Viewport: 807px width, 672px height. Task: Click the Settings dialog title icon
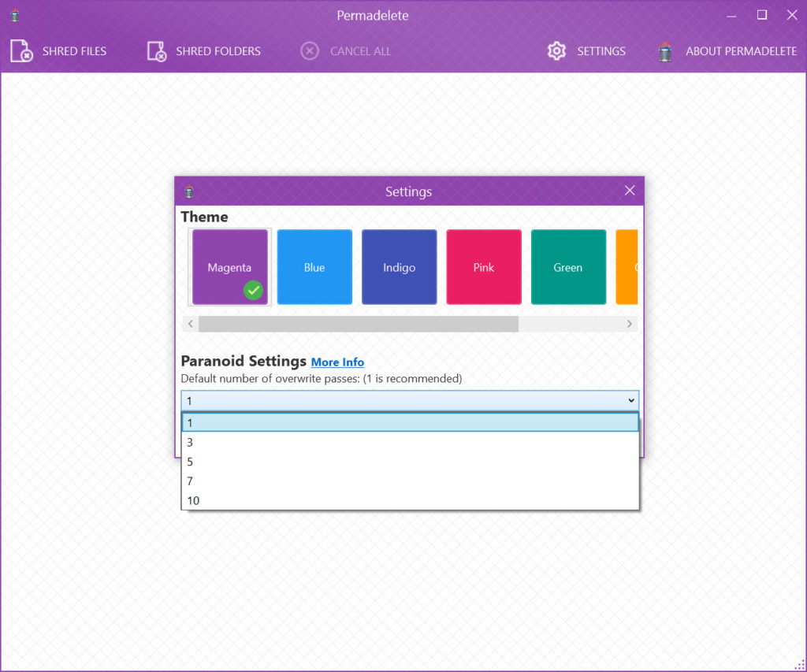point(188,191)
